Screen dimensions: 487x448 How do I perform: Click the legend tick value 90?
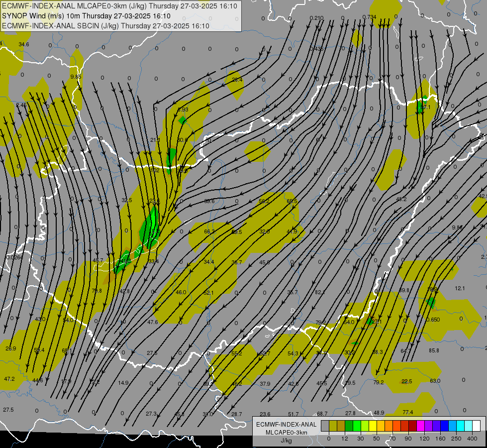point(408,439)
